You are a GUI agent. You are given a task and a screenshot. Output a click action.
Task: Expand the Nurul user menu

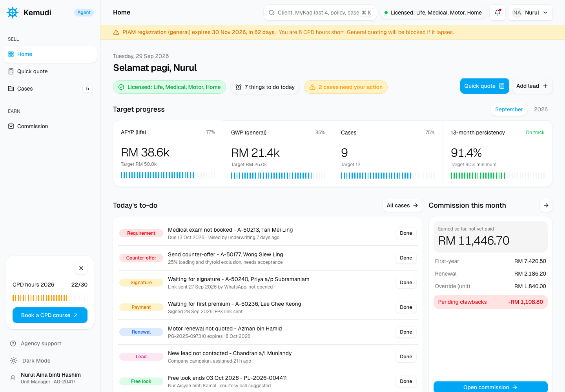click(530, 13)
